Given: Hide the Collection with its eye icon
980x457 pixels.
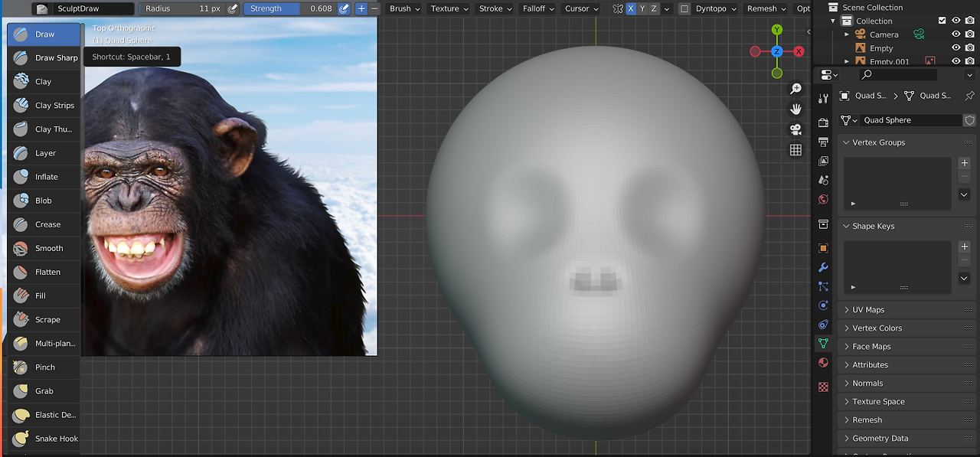Looking at the screenshot, I should tap(955, 21).
